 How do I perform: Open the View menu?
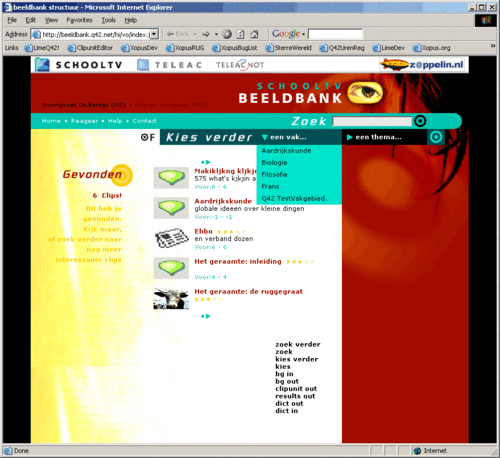(51, 20)
